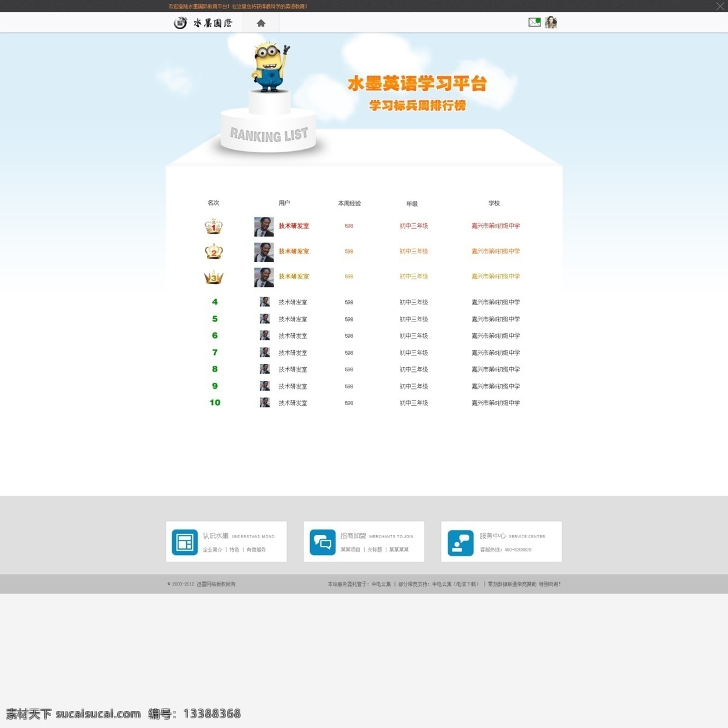Click the 学校 column header
The height and width of the screenshot is (728, 728).
tap(494, 203)
